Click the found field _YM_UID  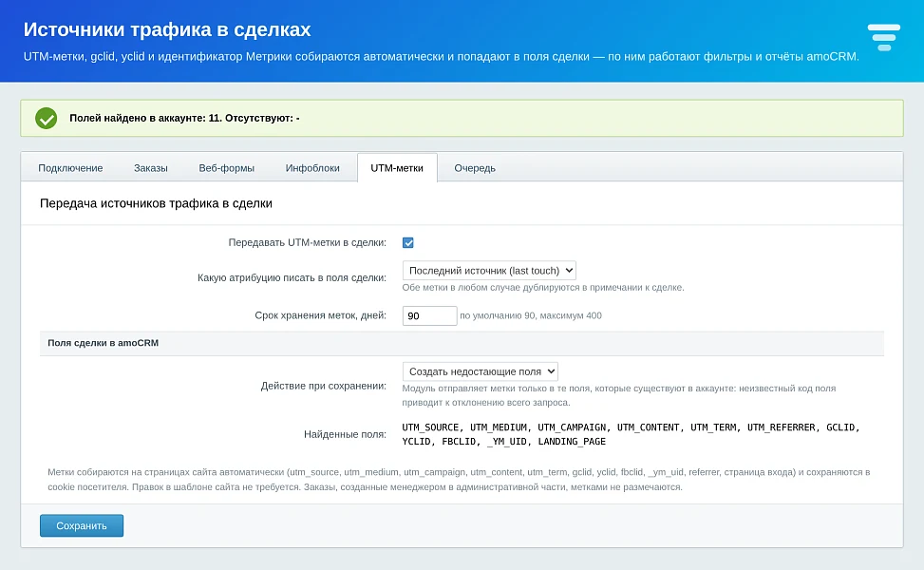pyautogui.click(x=507, y=442)
